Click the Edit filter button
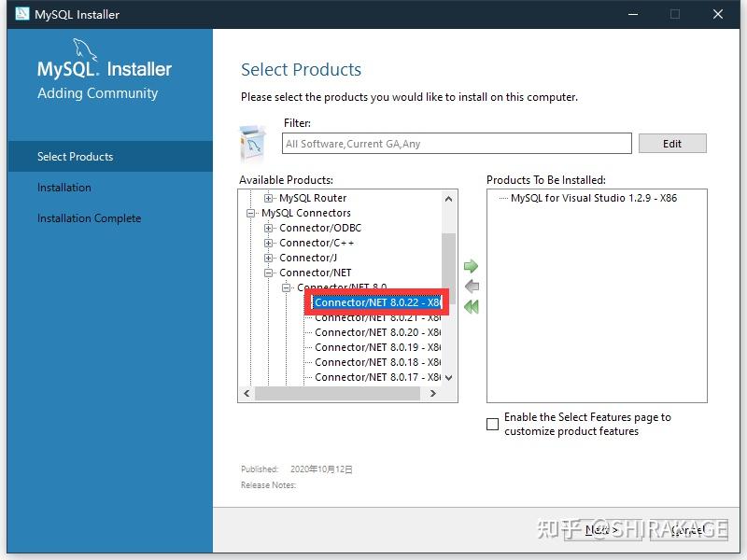This screenshot has width=747, height=560. (672, 144)
